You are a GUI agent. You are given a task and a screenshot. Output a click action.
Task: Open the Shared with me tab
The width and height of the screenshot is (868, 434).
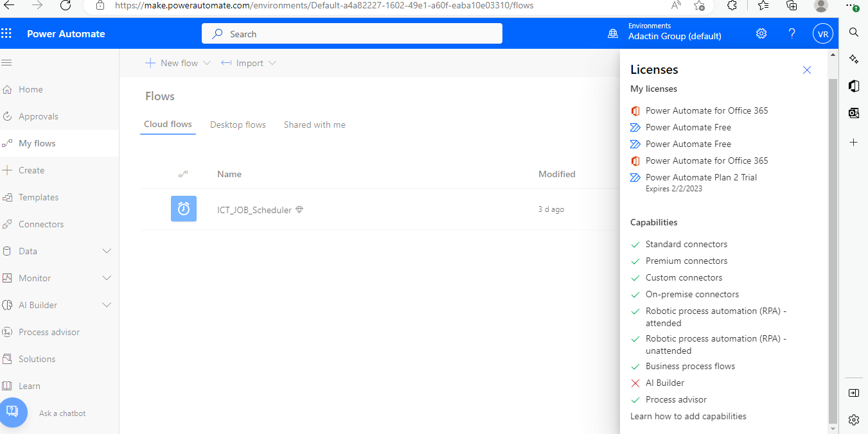(x=314, y=125)
